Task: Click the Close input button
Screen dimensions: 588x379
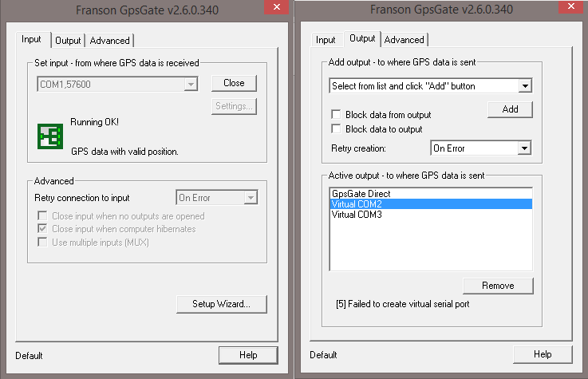Action: tap(234, 83)
